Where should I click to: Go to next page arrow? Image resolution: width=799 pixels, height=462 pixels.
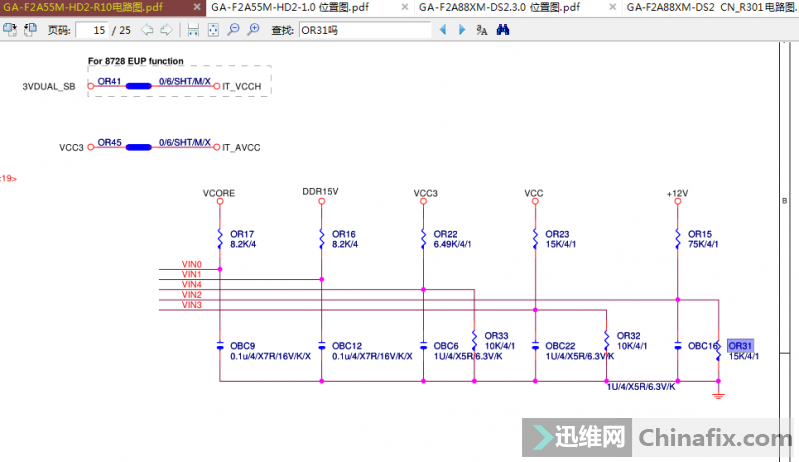166,30
